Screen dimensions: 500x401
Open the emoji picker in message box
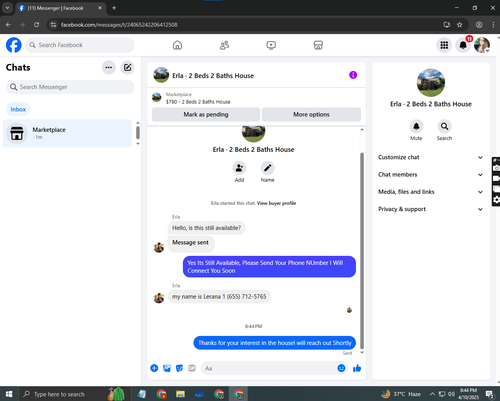click(x=341, y=368)
